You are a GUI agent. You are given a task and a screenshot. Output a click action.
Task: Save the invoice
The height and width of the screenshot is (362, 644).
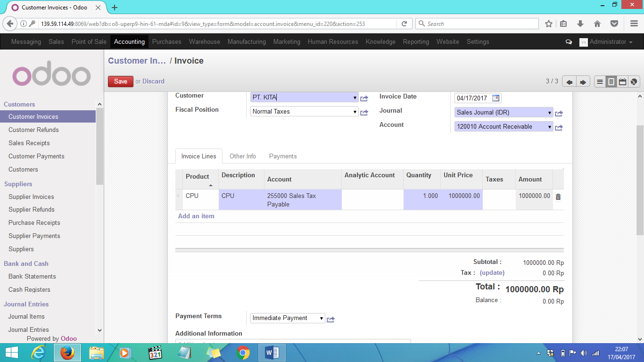click(121, 81)
